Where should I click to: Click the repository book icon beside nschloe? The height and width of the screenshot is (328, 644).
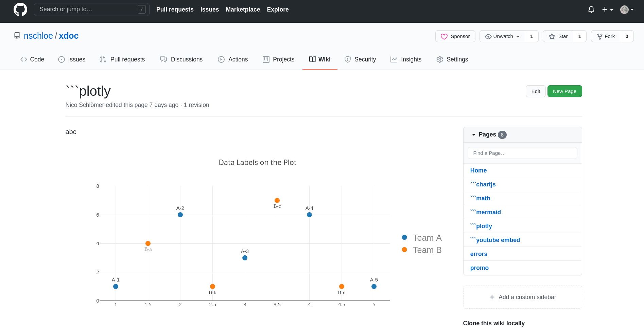pos(17,36)
